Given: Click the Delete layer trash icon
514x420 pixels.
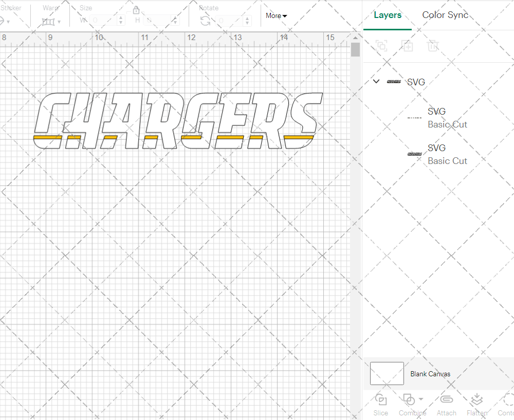Looking at the screenshot, I should coord(433,46).
